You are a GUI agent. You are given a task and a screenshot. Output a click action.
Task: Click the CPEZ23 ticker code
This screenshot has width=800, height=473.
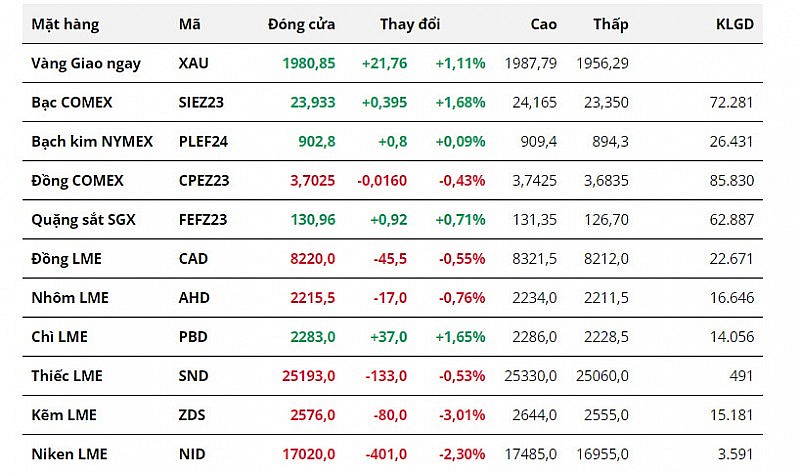click(204, 181)
